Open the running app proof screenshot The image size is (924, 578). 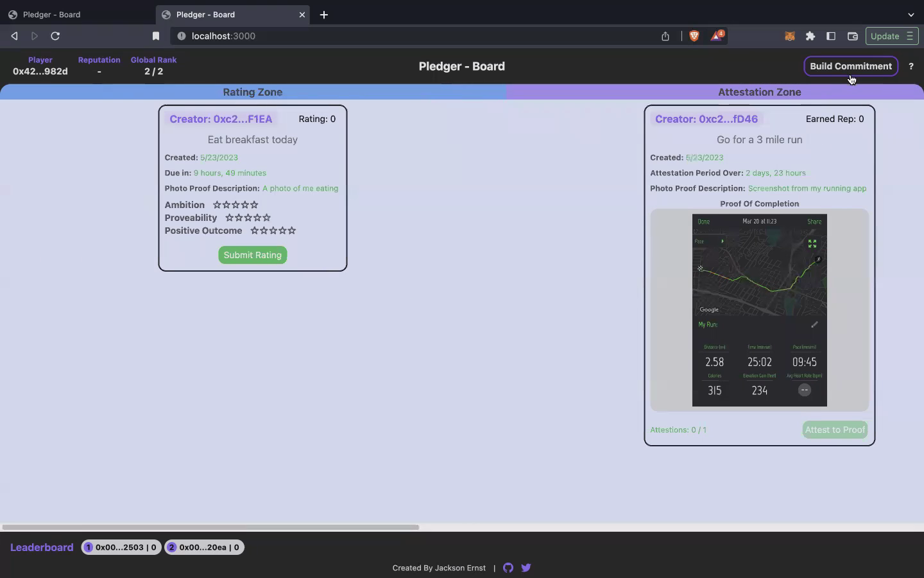click(x=760, y=310)
